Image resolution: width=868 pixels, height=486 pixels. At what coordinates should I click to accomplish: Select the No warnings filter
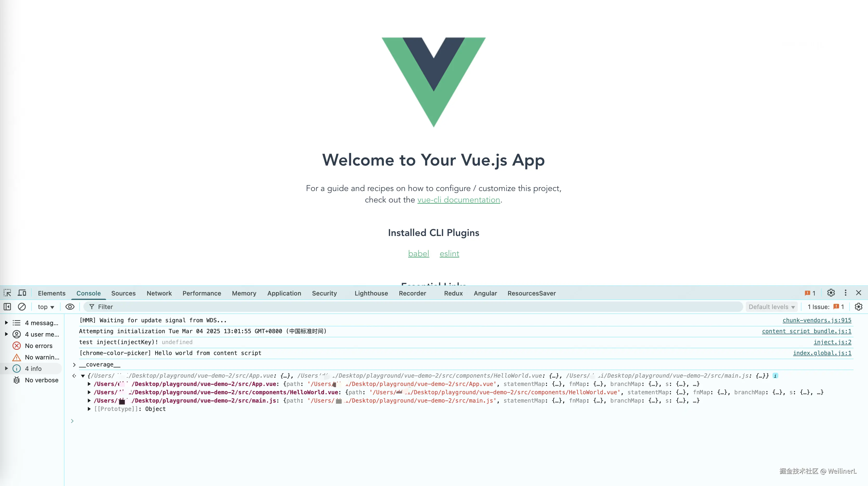(x=42, y=357)
